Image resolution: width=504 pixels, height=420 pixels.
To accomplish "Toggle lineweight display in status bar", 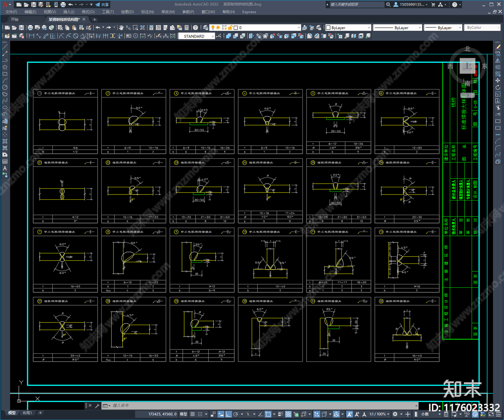I will (x=280, y=414).
